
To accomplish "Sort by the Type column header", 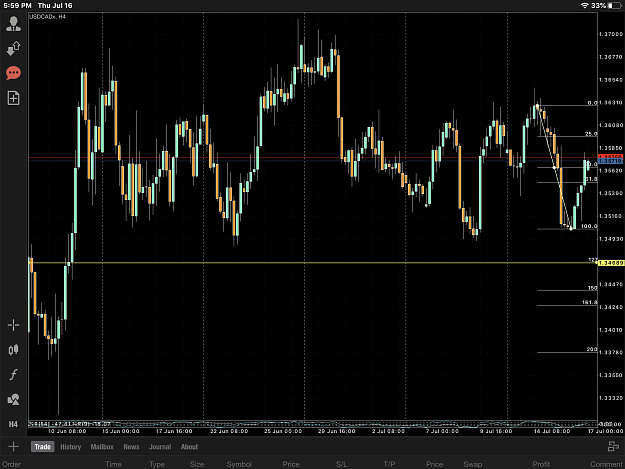I will 157,464.
